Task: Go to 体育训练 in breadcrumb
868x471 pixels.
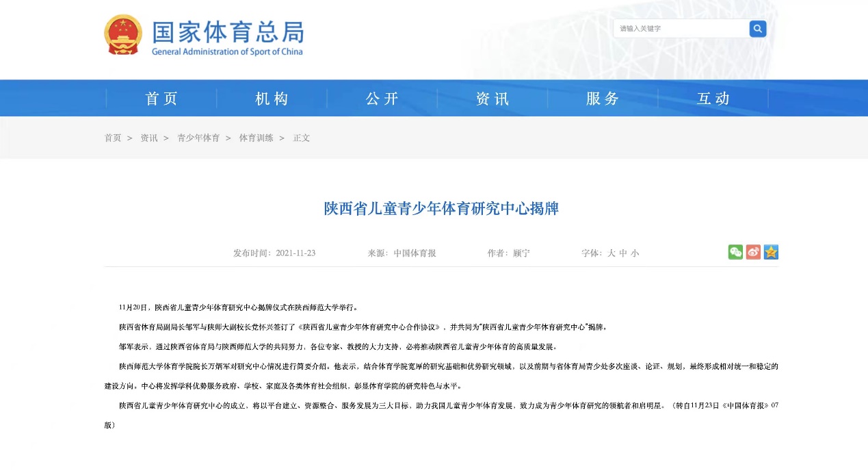Action: [x=256, y=138]
